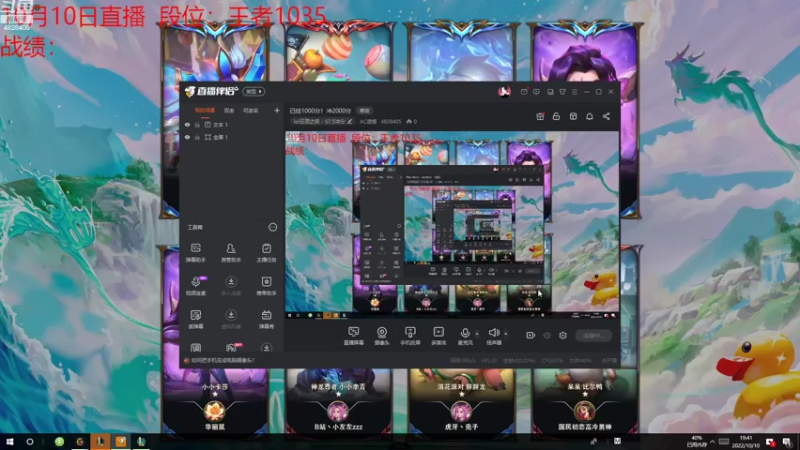Open the 主播任务 tool

coord(266,253)
